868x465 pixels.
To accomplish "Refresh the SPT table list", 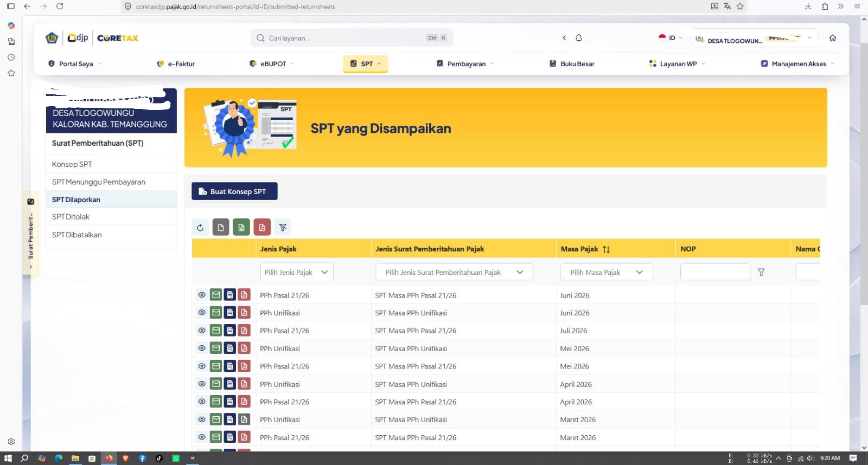I will [200, 227].
